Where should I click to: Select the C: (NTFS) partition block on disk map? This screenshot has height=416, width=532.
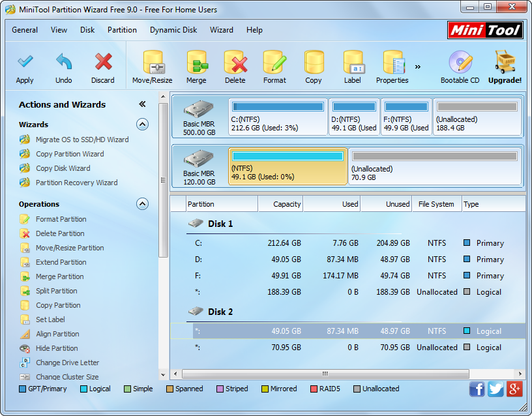pos(278,117)
